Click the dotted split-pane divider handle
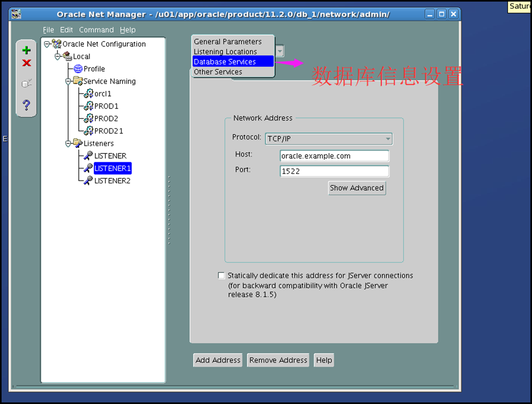This screenshot has width=532, height=404. coord(169,209)
